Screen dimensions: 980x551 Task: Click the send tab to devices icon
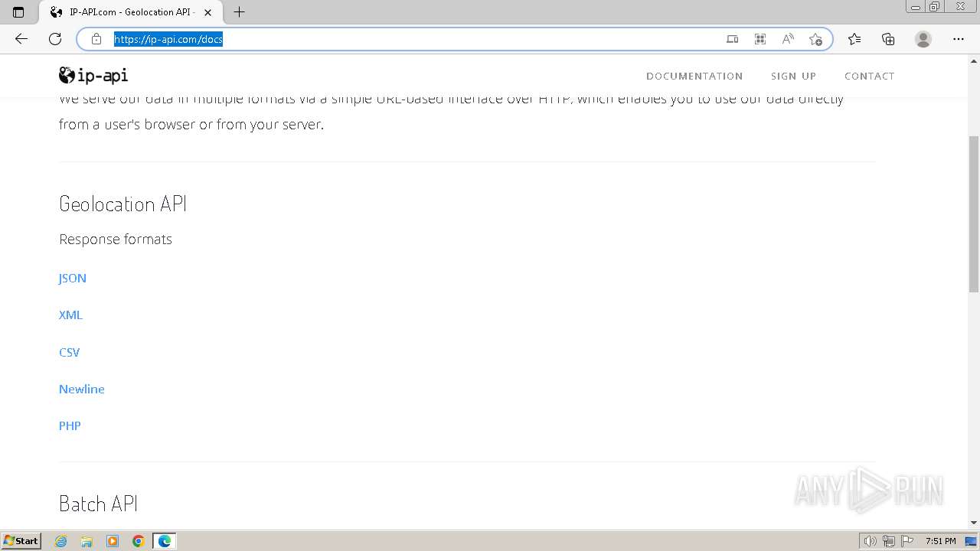[733, 39]
